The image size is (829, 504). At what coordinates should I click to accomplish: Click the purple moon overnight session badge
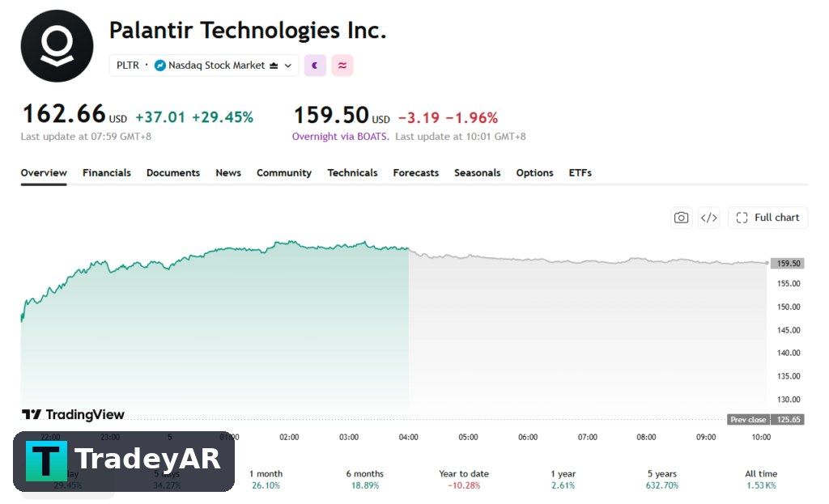coord(315,66)
